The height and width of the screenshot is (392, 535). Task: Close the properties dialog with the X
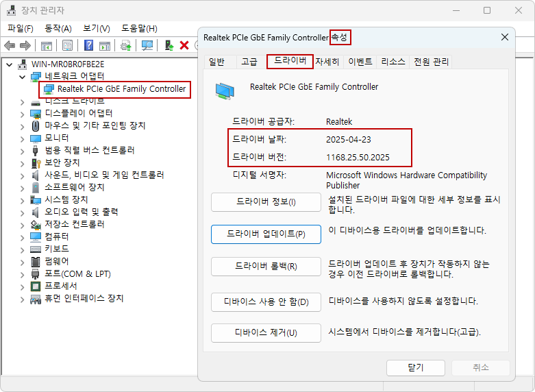click(505, 37)
